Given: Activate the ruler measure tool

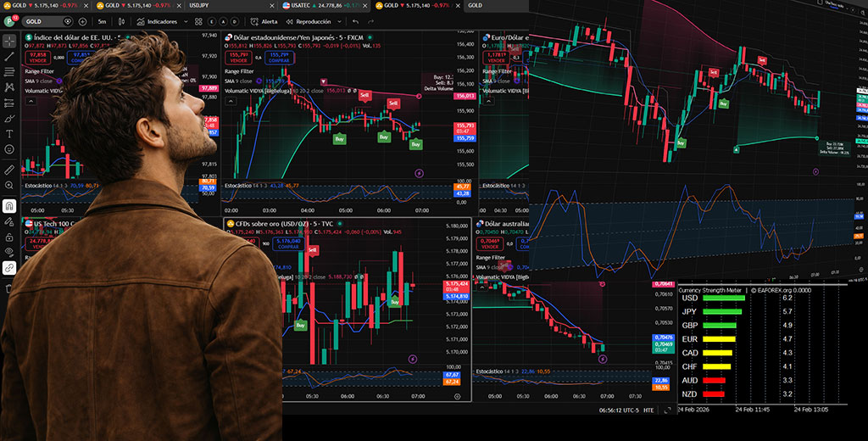Looking at the screenshot, I should coord(9,170).
